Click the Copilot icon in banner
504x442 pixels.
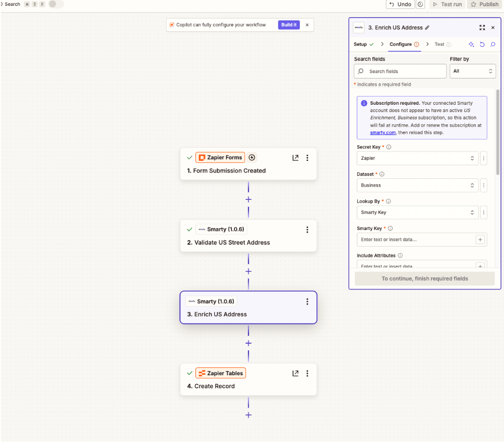coord(172,25)
